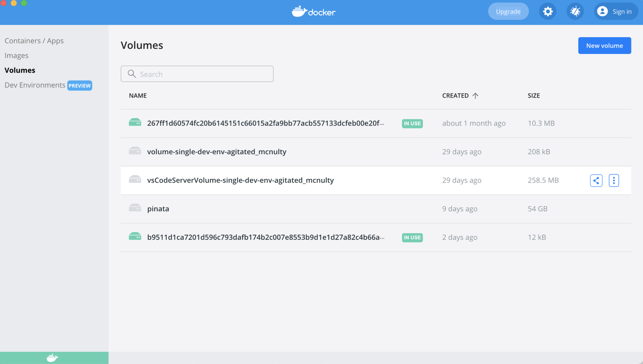Image resolution: width=643 pixels, height=364 pixels.
Task: Open the three-dot options menu for vsCodeServerVolume
Action: [613, 180]
